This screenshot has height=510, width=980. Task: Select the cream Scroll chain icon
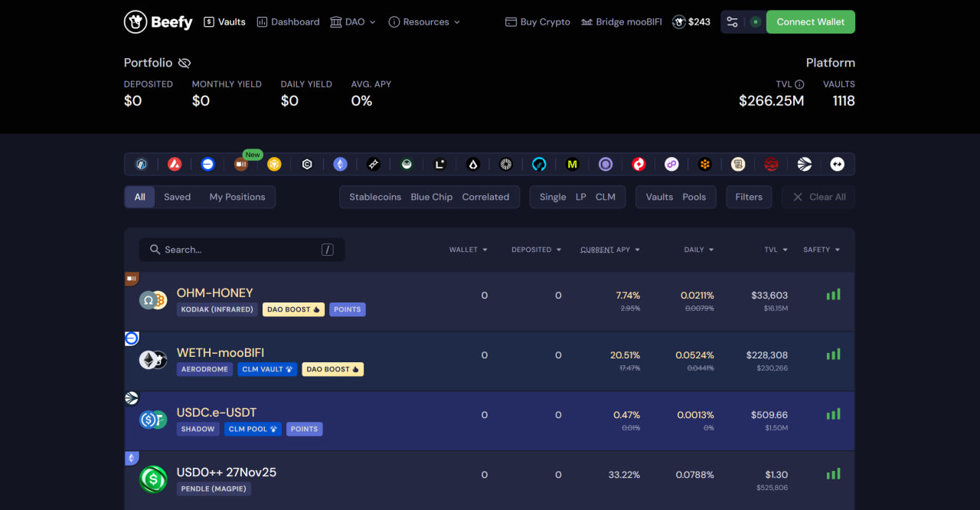pyautogui.click(x=738, y=164)
